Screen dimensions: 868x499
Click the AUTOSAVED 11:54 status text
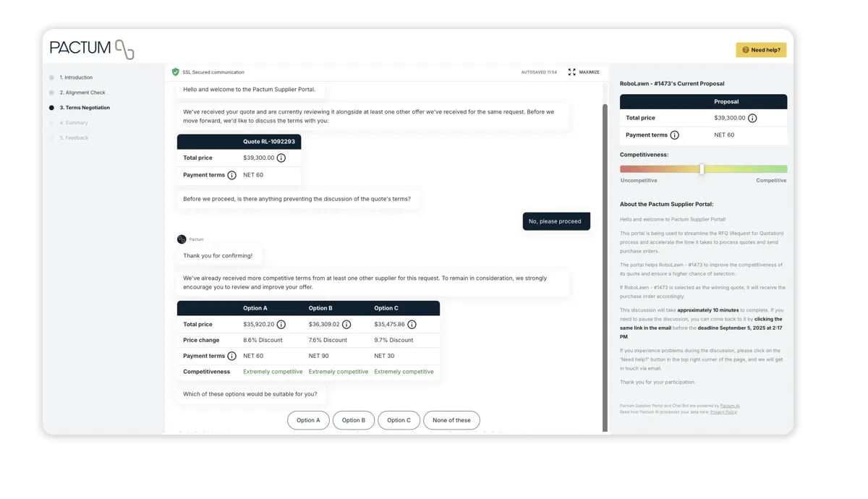point(539,72)
